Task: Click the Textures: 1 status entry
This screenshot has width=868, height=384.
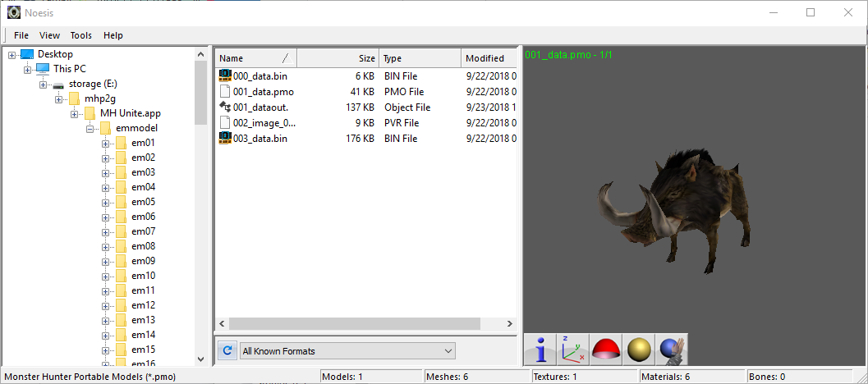Action: click(555, 377)
